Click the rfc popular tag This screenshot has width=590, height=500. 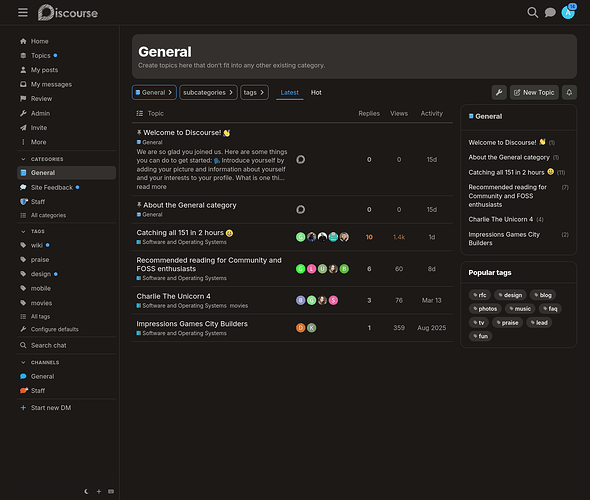coord(479,295)
